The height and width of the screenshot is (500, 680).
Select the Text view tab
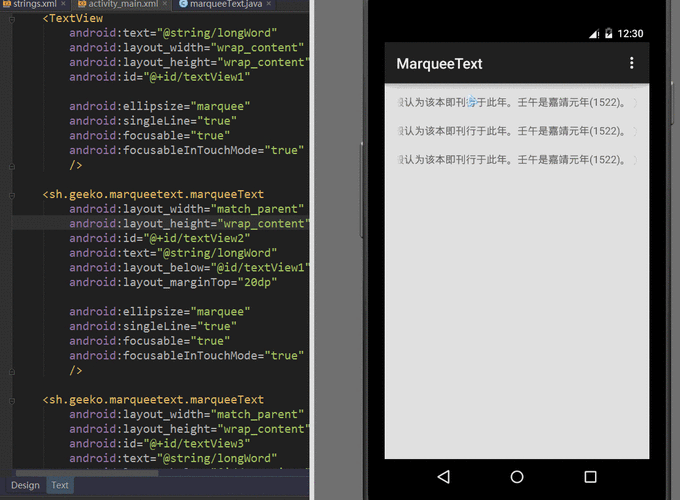[x=60, y=485]
